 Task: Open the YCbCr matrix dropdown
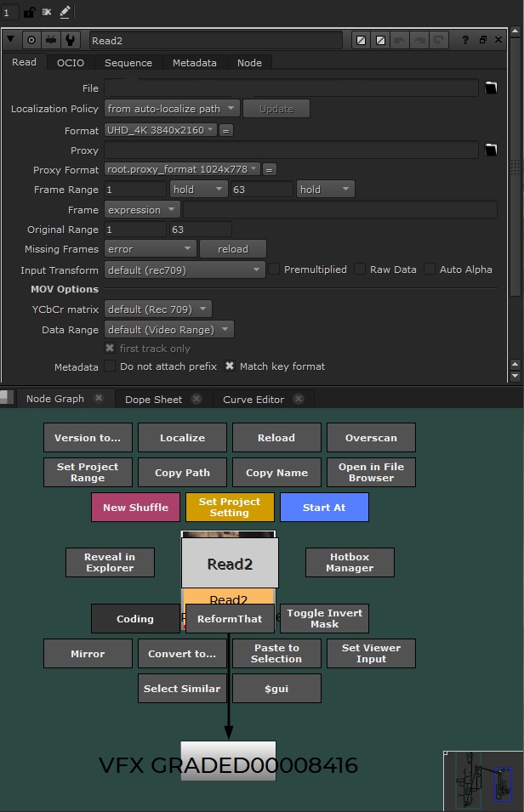[157, 309]
